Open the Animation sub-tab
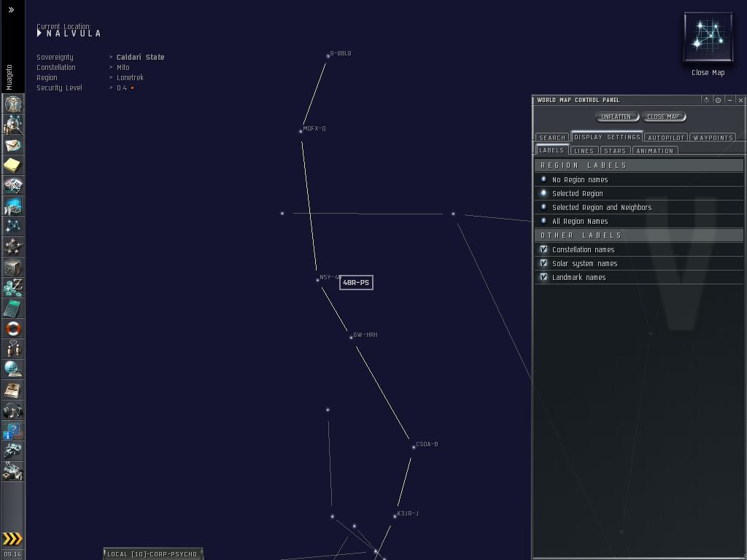 point(655,150)
